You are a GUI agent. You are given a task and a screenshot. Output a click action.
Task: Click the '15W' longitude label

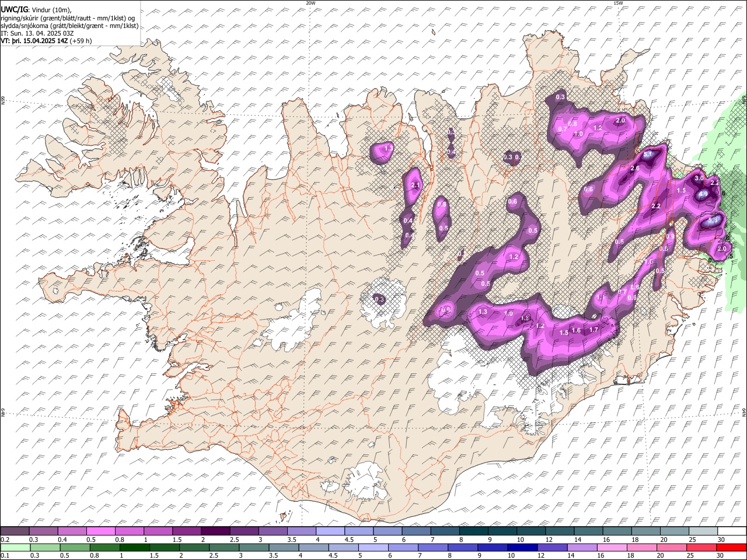coord(618,3)
